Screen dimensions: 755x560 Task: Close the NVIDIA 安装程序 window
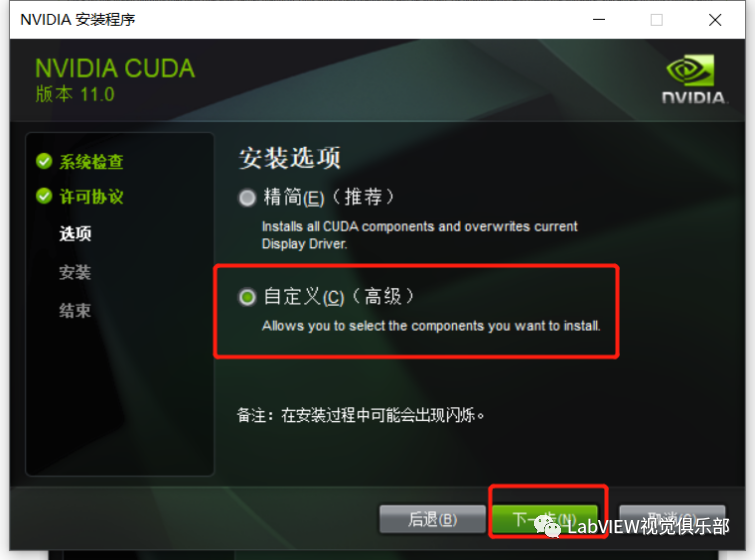[715, 20]
